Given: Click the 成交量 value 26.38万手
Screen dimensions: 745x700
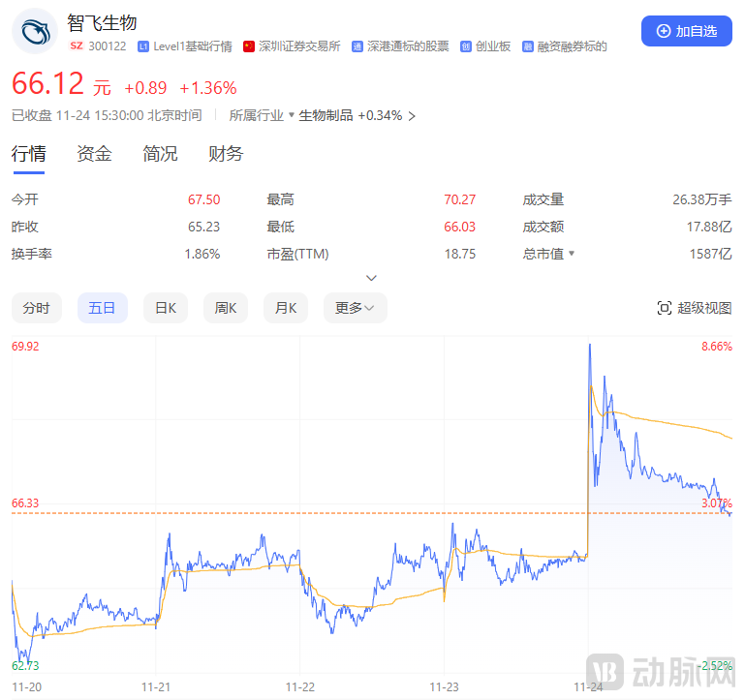Looking at the screenshot, I should [701, 199].
